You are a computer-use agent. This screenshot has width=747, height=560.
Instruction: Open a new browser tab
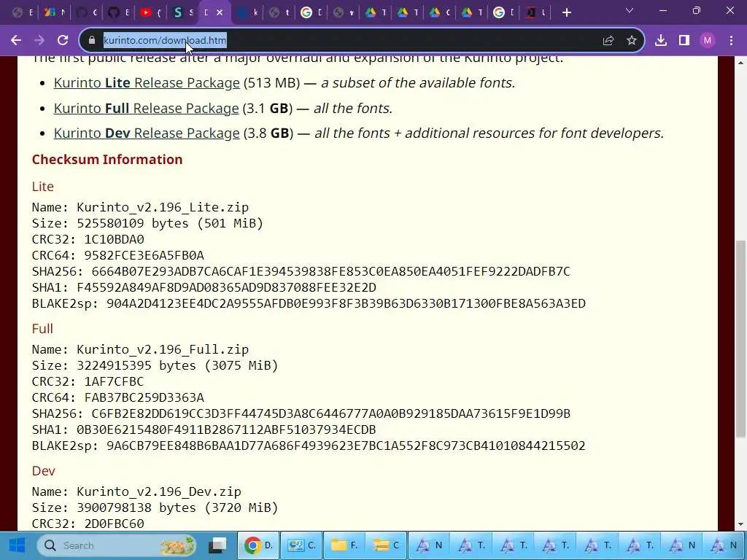(x=566, y=13)
